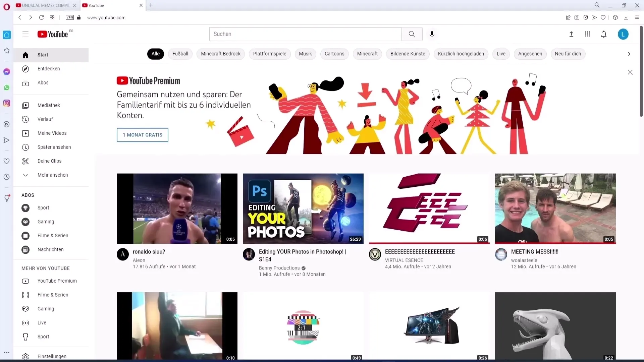This screenshot has width=644, height=362.
Task: Click the page vertical scrollbar
Action: 641,71
